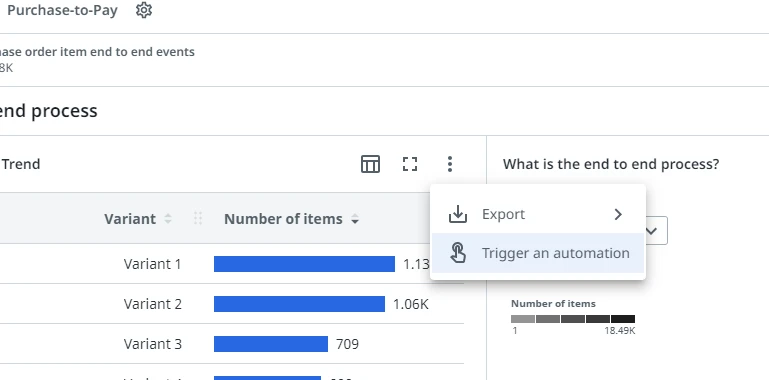769x380 pixels.
Task: Click the Variant 2 row label
Action: (x=153, y=304)
